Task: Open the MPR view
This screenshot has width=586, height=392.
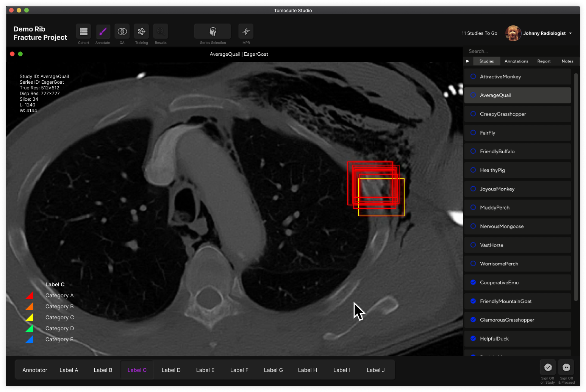Action: pos(246,31)
